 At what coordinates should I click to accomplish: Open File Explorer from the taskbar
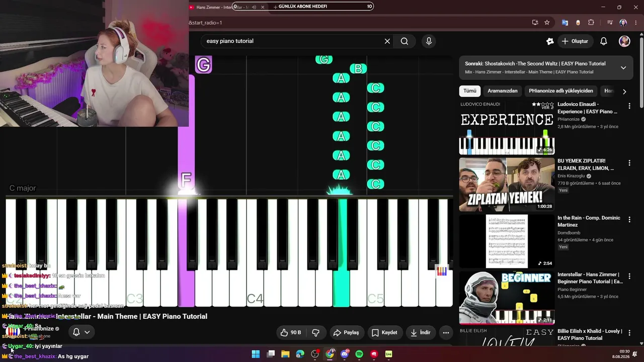click(285, 354)
